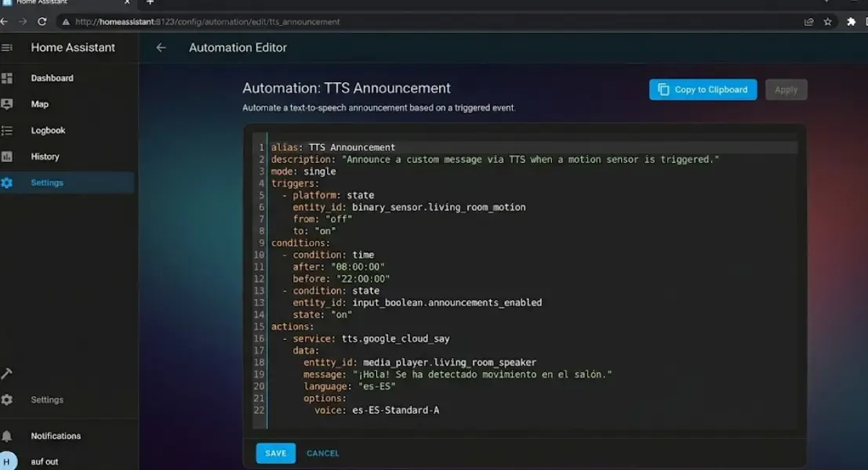Share the page via the share icon
This screenshot has height=470, width=868.
coord(808,22)
